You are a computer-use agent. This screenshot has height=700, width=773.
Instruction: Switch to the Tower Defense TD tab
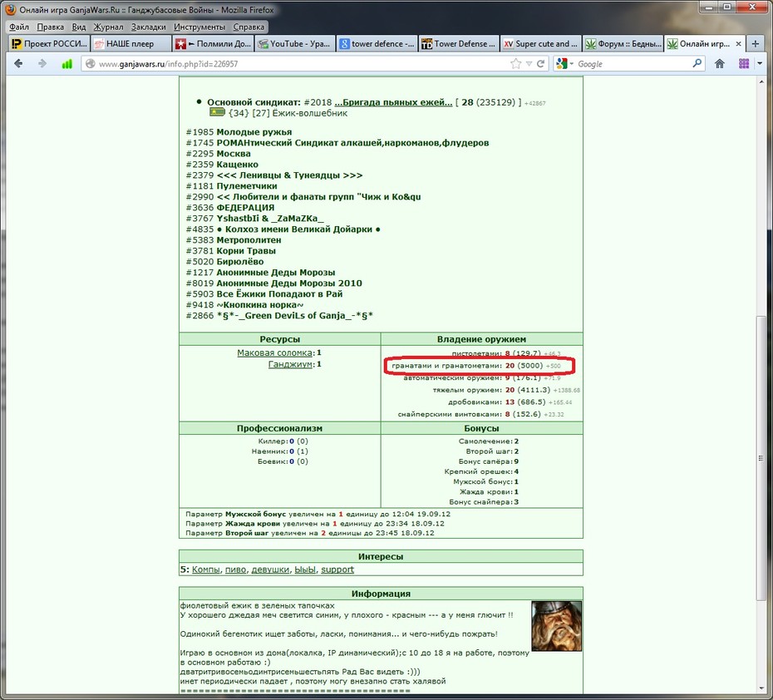point(459,44)
